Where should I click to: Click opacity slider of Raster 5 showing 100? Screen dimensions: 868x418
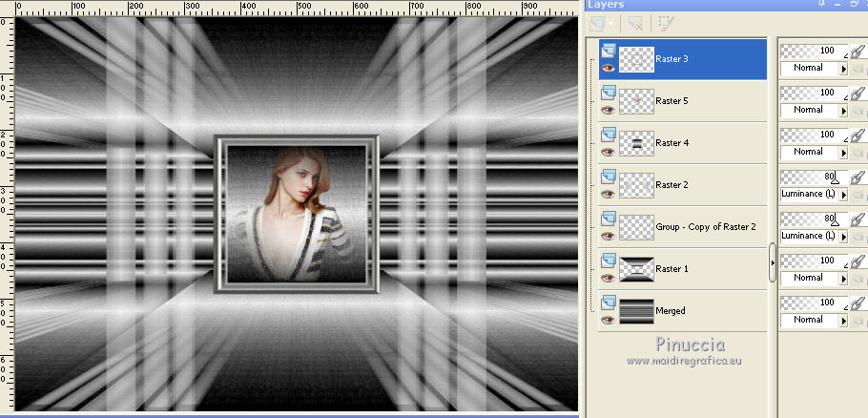815,94
